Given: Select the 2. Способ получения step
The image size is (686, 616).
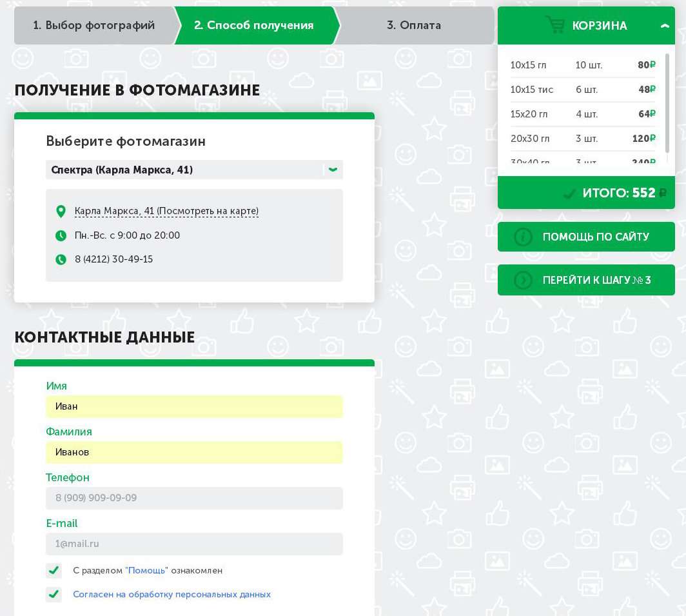Looking at the screenshot, I should click(x=254, y=25).
